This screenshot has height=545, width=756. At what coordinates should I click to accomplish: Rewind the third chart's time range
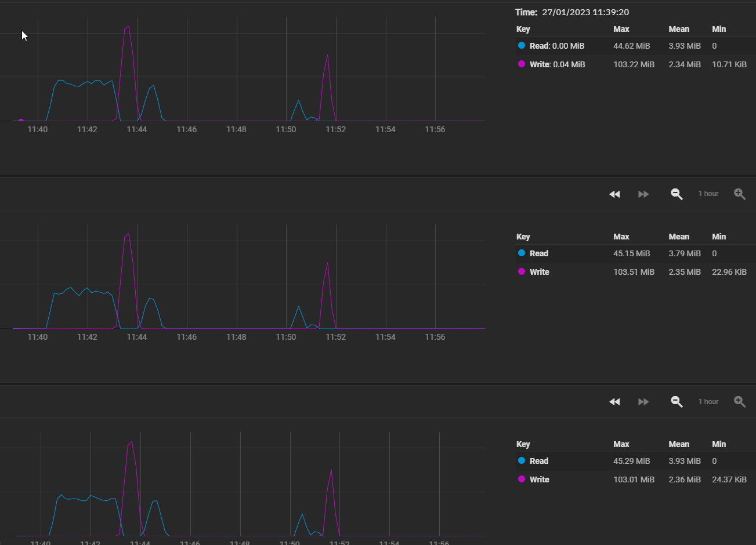pos(614,402)
